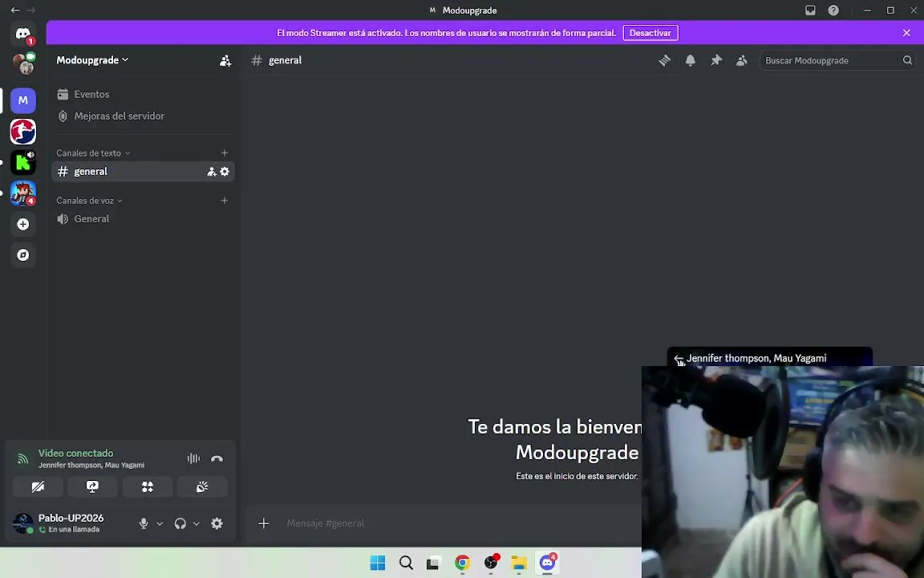
Task: Disconnect from the call
Action: coord(217,458)
